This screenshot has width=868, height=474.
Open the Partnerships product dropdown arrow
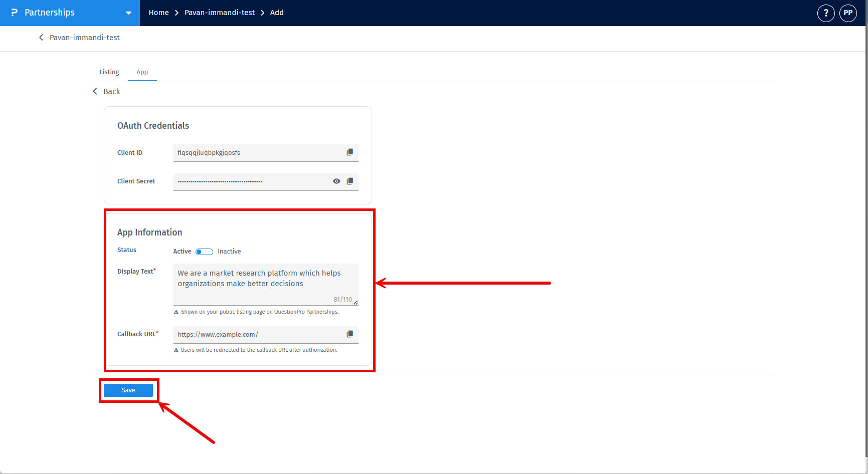pos(128,13)
